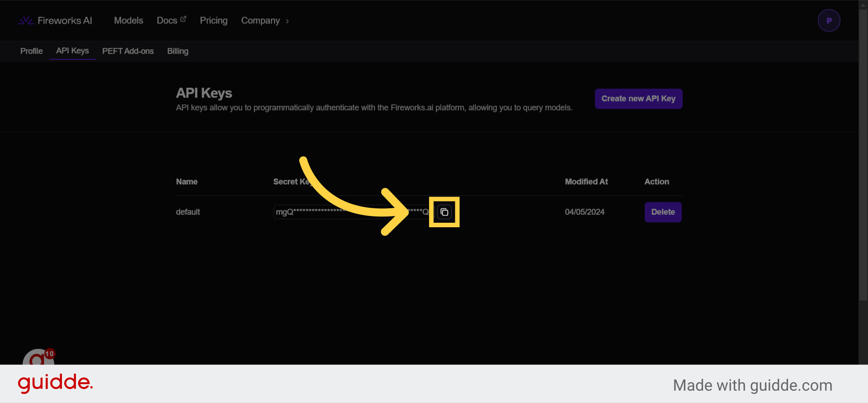This screenshot has width=868, height=403.
Task: Open the user avatar P menu
Action: click(x=829, y=21)
